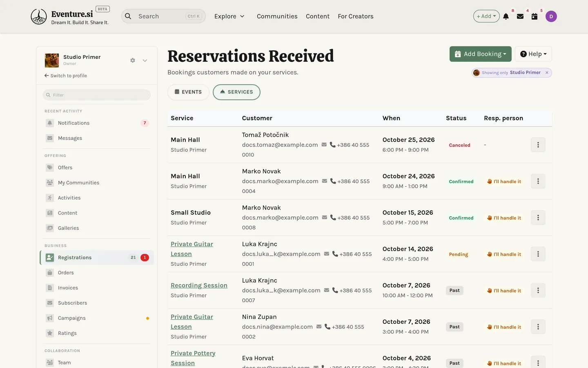Screen dimensions: 588x368
Task: Switch to the Events tab
Action: point(188,92)
